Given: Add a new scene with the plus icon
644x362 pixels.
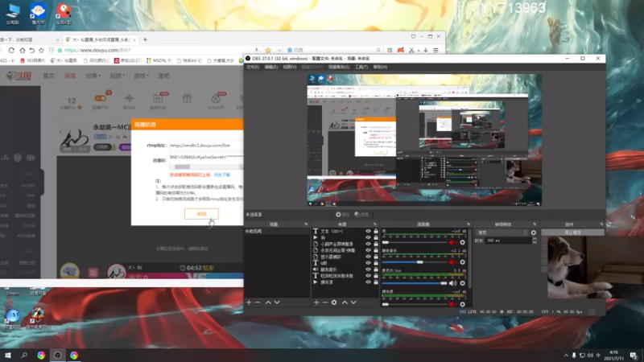Looking at the screenshot, I should coord(249,302).
